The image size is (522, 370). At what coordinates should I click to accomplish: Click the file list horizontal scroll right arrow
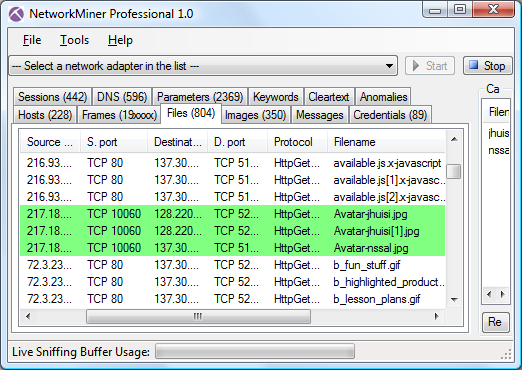tap(437, 316)
